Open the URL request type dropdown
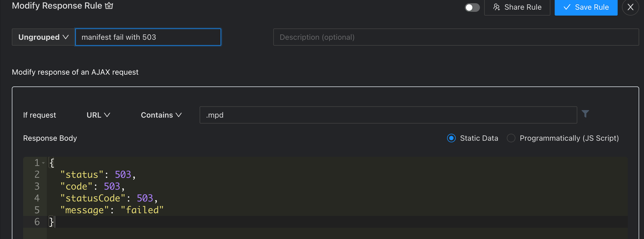The width and height of the screenshot is (644, 239). click(x=98, y=115)
